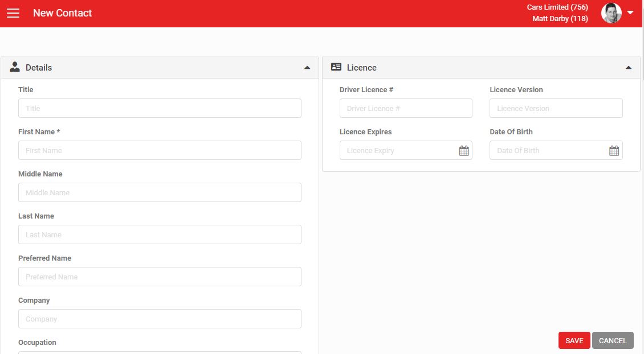Viewport: 644px width, 354px height.
Task: Collapse the Licence panel arrow
Action: click(629, 68)
